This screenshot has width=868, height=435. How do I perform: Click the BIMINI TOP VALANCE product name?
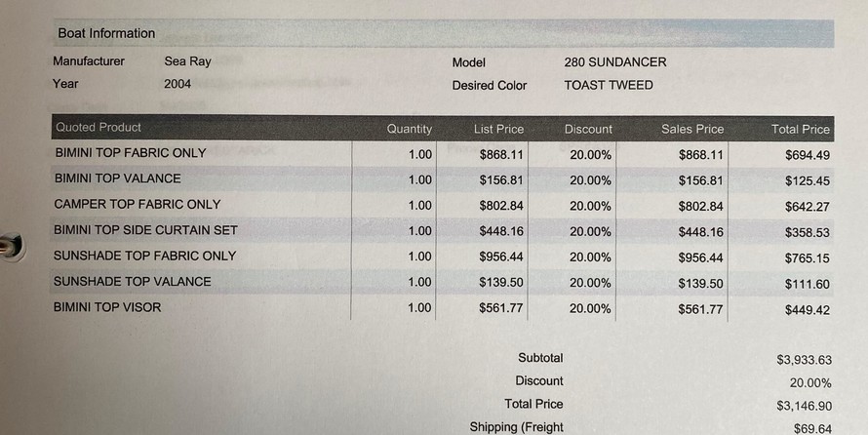pos(117,178)
